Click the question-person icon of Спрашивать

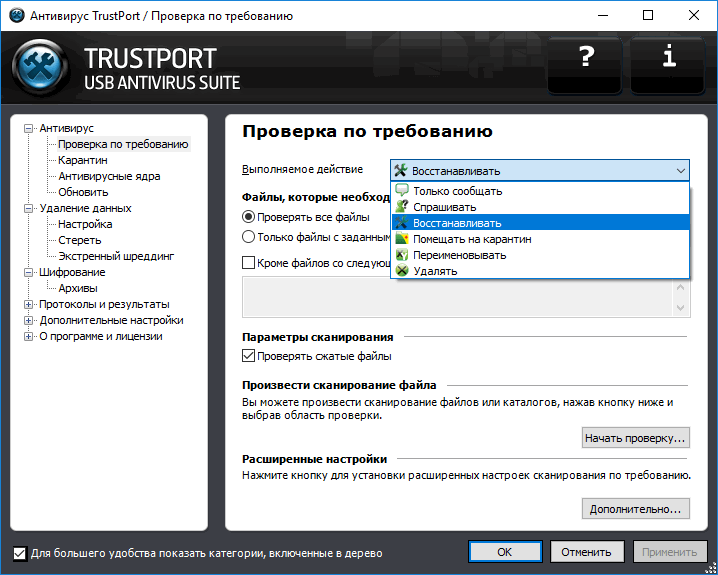(402, 207)
